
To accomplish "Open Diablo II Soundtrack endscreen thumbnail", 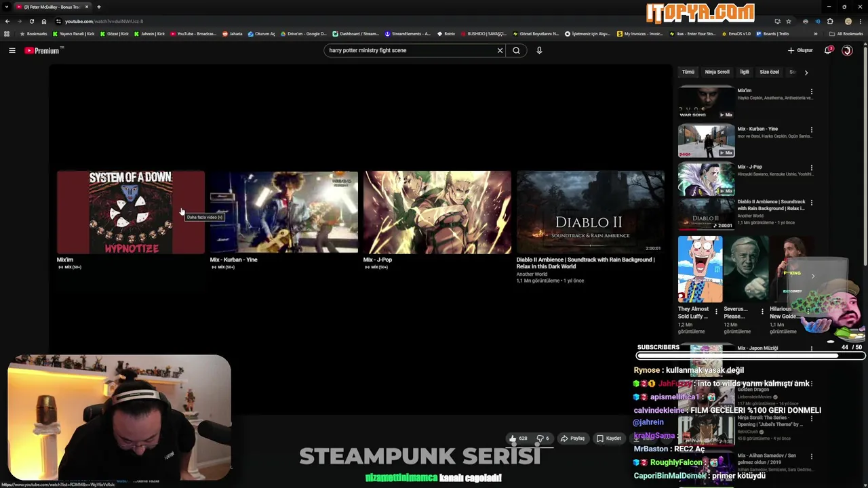I will (x=590, y=212).
